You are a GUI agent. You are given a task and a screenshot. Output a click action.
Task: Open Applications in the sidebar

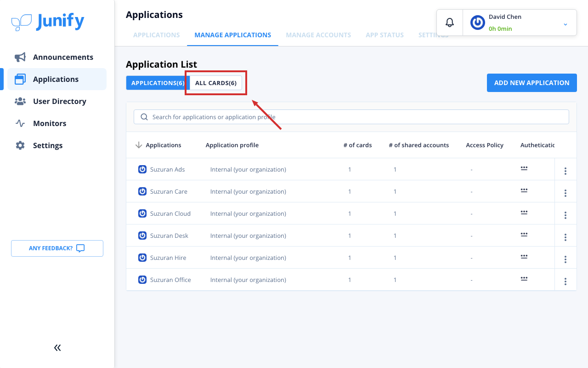[x=57, y=79]
